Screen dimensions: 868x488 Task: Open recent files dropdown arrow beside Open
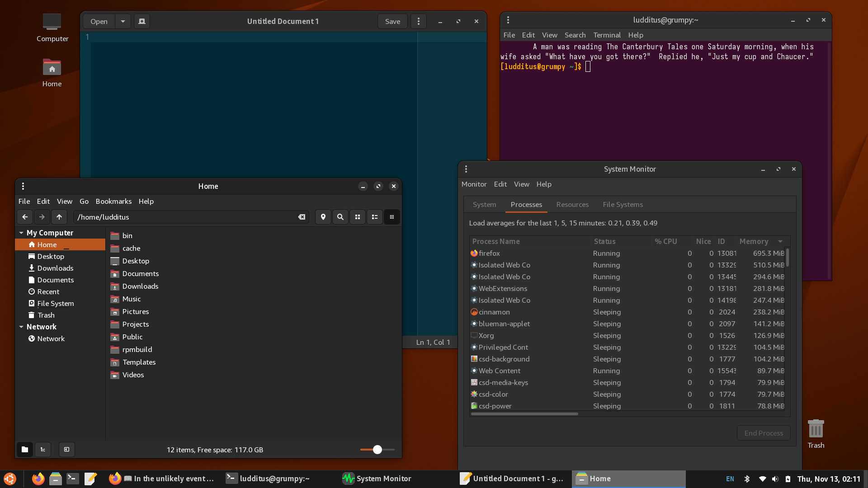click(x=123, y=21)
